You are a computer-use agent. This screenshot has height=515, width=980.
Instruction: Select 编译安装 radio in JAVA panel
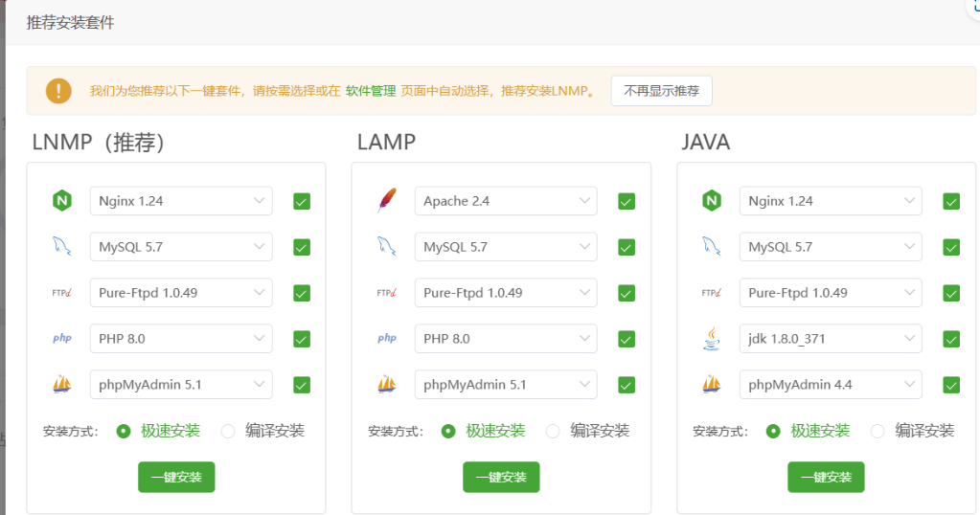click(x=877, y=431)
